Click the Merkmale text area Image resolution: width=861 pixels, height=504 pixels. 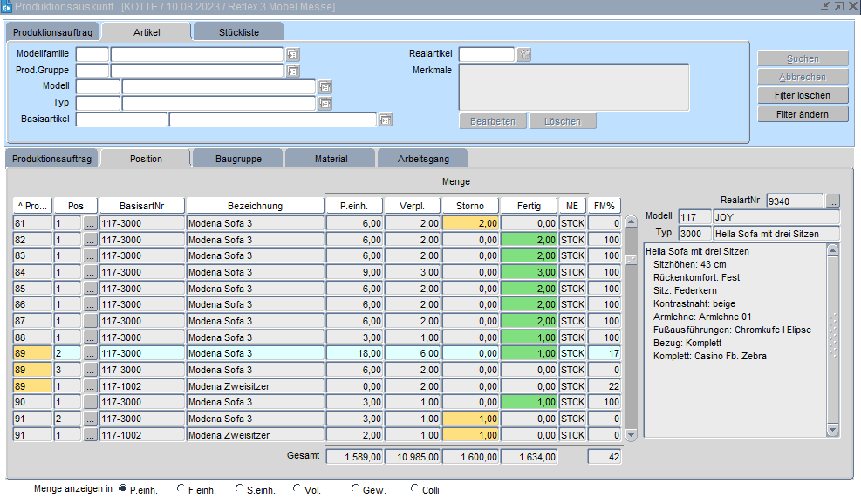point(574,87)
